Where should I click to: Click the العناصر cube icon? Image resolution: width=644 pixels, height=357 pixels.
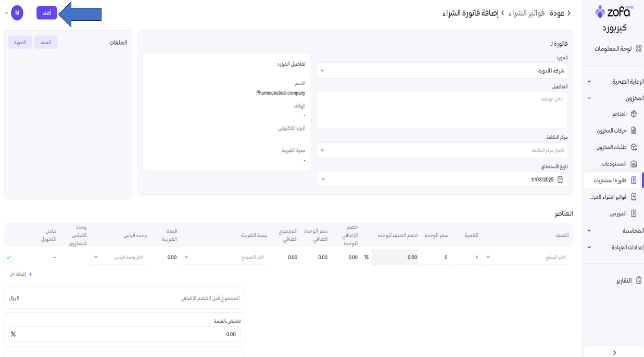(x=634, y=114)
